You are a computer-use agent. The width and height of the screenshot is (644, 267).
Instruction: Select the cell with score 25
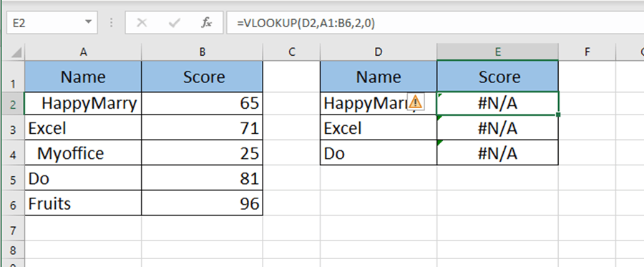[202, 152]
